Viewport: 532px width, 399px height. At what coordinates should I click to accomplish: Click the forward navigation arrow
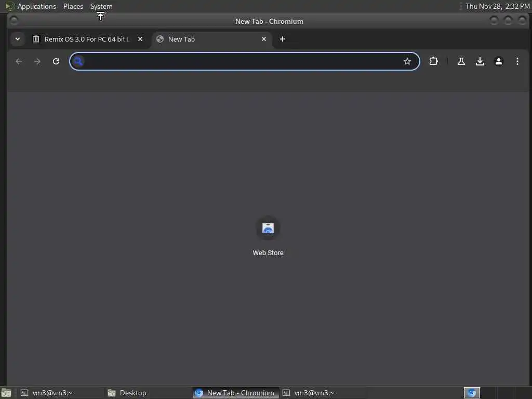37,61
